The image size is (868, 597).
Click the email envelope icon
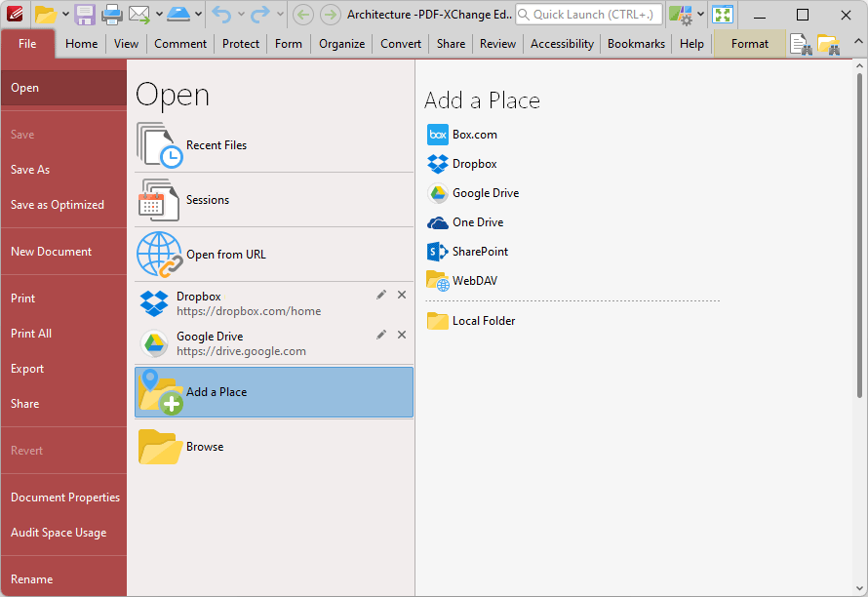coord(138,15)
